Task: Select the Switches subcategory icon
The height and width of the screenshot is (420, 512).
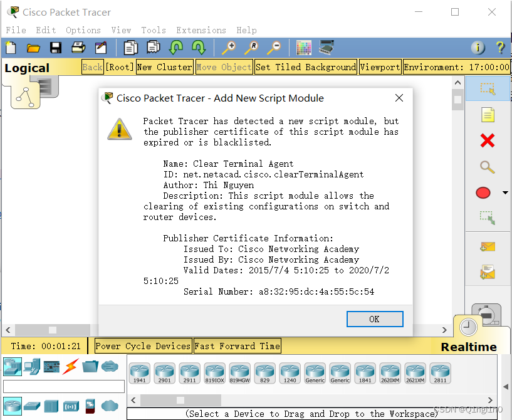Action: coord(32,406)
